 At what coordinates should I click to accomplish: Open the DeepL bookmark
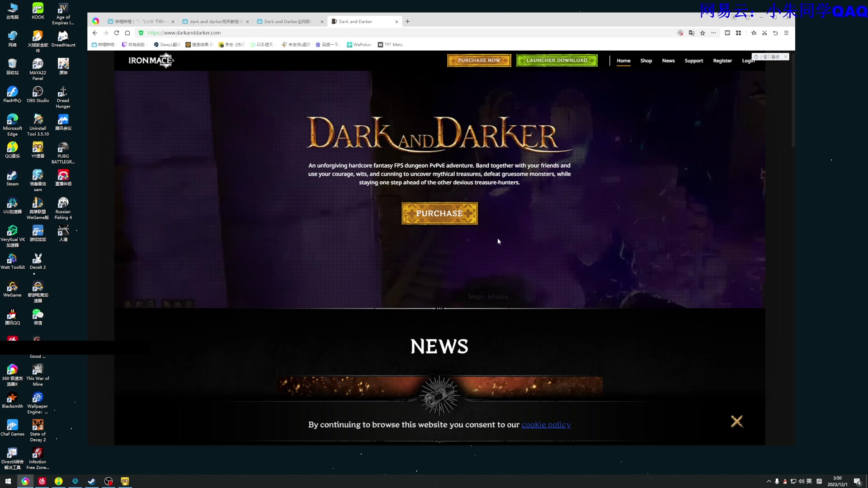pos(166,45)
